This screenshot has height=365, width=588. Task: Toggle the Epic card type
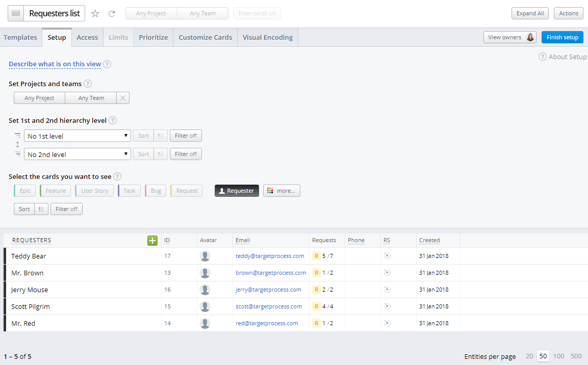coord(24,190)
